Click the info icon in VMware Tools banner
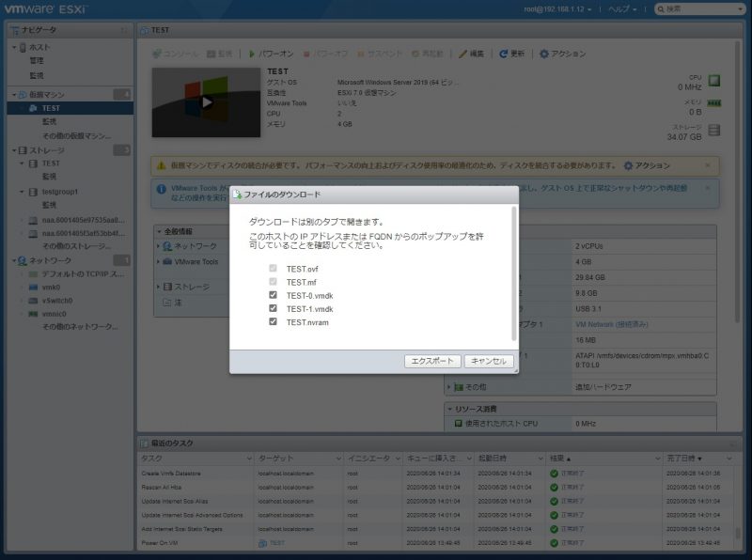The width and height of the screenshot is (752, 560). pos(162,189)
